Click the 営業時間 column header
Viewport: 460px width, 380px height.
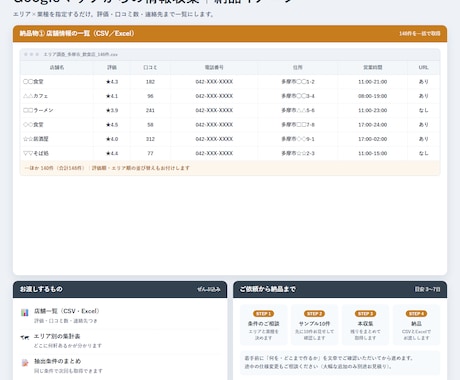373,67
